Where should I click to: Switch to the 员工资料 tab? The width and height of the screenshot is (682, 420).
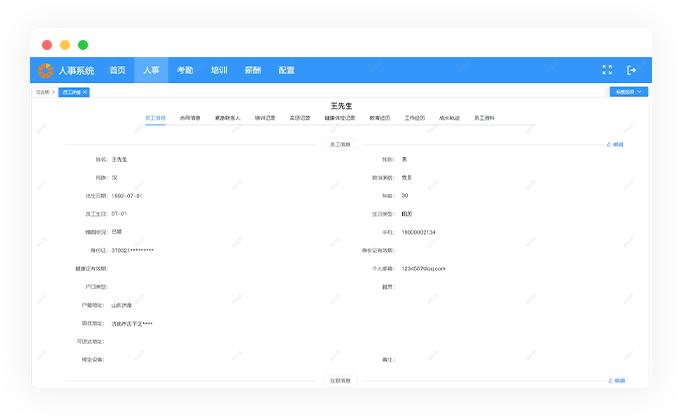coord(485,118)
